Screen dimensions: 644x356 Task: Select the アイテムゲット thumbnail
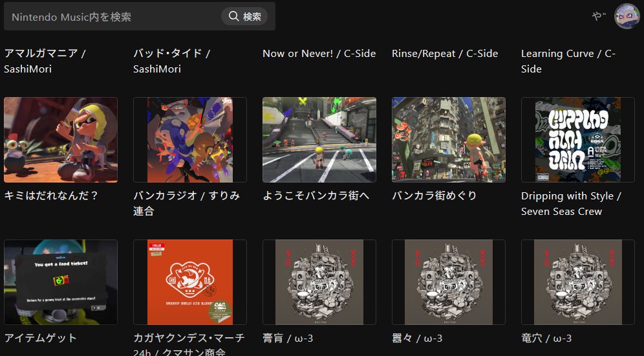61,282
